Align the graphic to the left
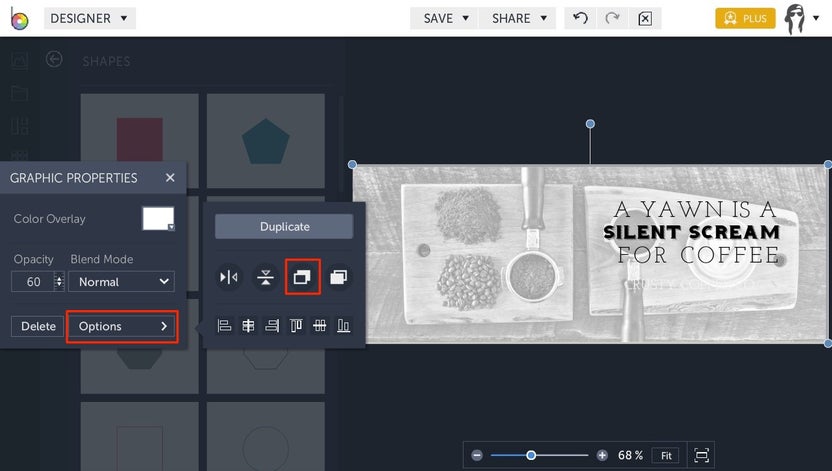This screenshot has height=471, width=832. pos(224,325)
